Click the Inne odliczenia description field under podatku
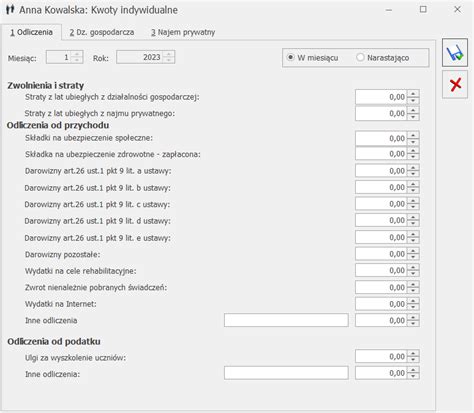474x413 pixels. tap(286, 373)
